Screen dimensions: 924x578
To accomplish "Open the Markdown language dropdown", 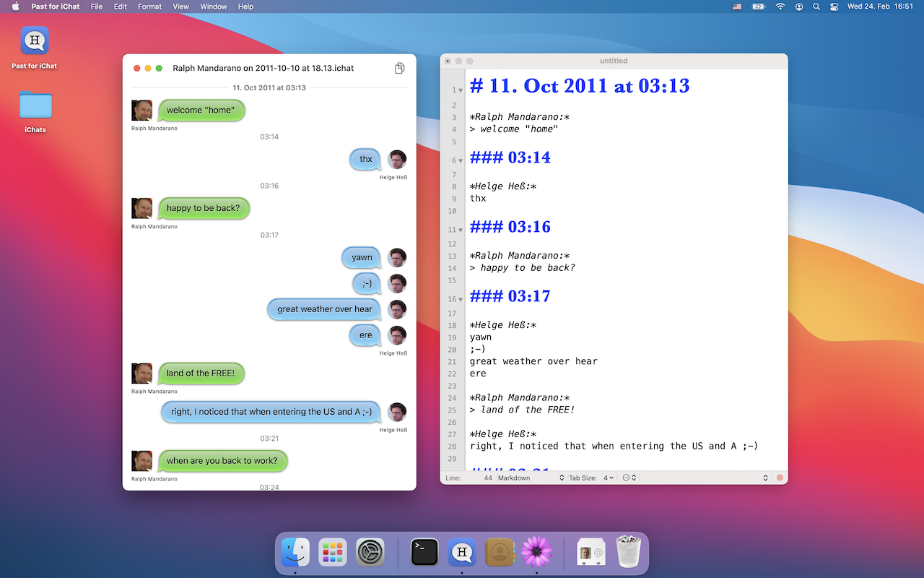I will (531, 478).
